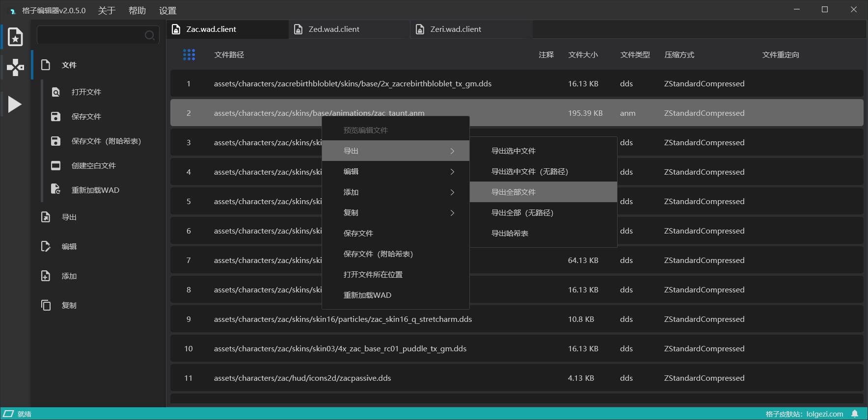Viewport: 868px width, 420px height.
Task: Click the notification bell in status bar
Action: (x=855, y=414)
